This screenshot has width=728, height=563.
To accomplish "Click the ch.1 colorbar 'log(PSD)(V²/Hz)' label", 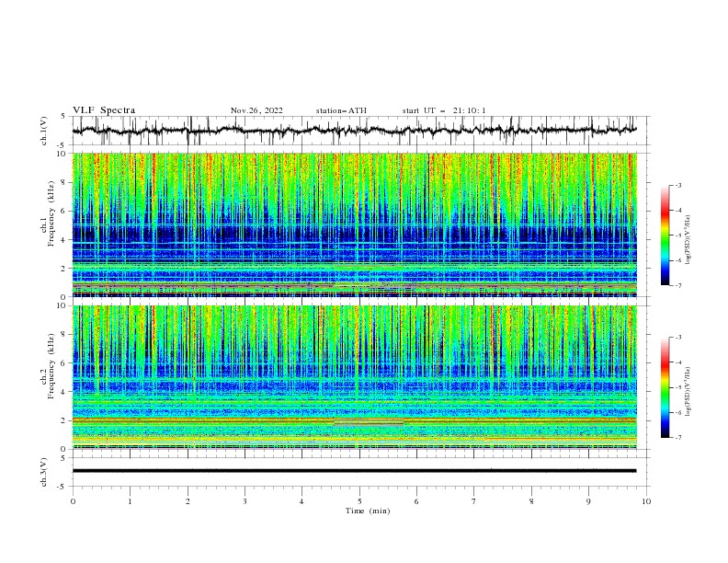I will pos(688,240).
